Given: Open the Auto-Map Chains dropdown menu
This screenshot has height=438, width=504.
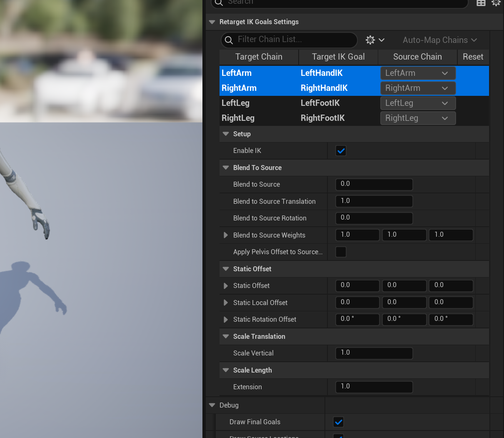Looking at the screenshot, I should pyautogui.click(x=439, y=40).
